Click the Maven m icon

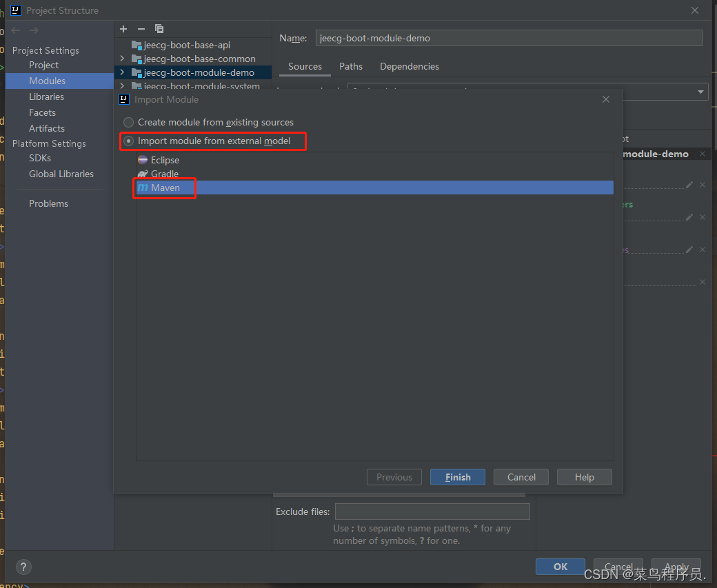click(143, 187)
